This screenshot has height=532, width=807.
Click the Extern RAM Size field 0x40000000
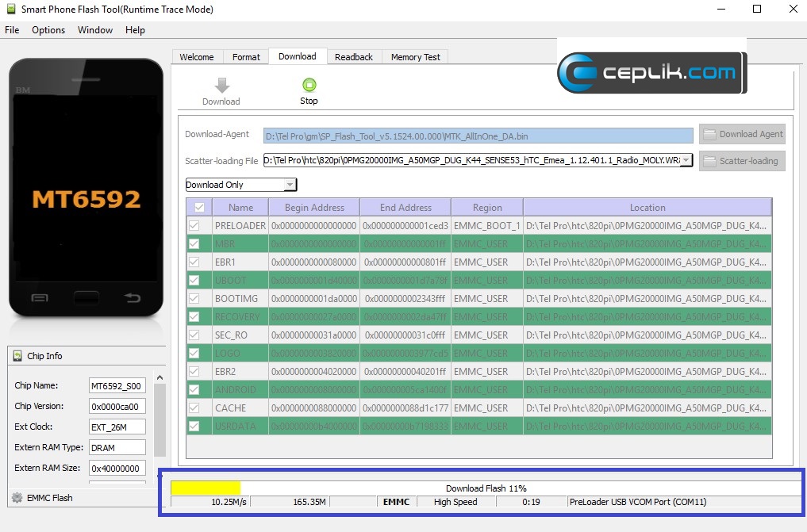[x=117, y=468]
